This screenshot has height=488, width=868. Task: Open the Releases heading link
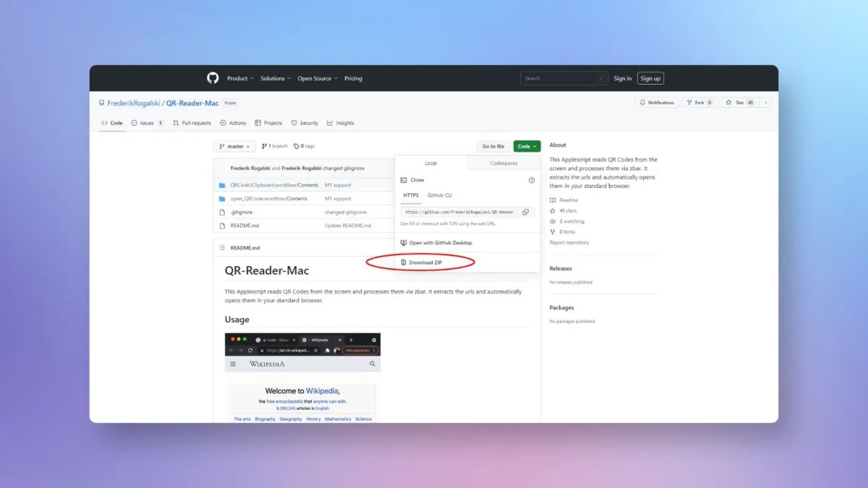pyautogui.click(x=561, y=268)
